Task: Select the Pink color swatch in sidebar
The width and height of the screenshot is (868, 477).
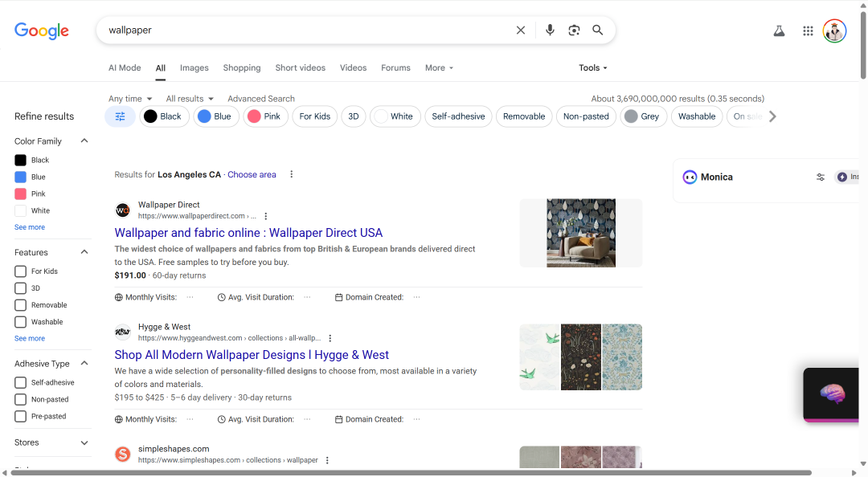Action: click(20, 194)
